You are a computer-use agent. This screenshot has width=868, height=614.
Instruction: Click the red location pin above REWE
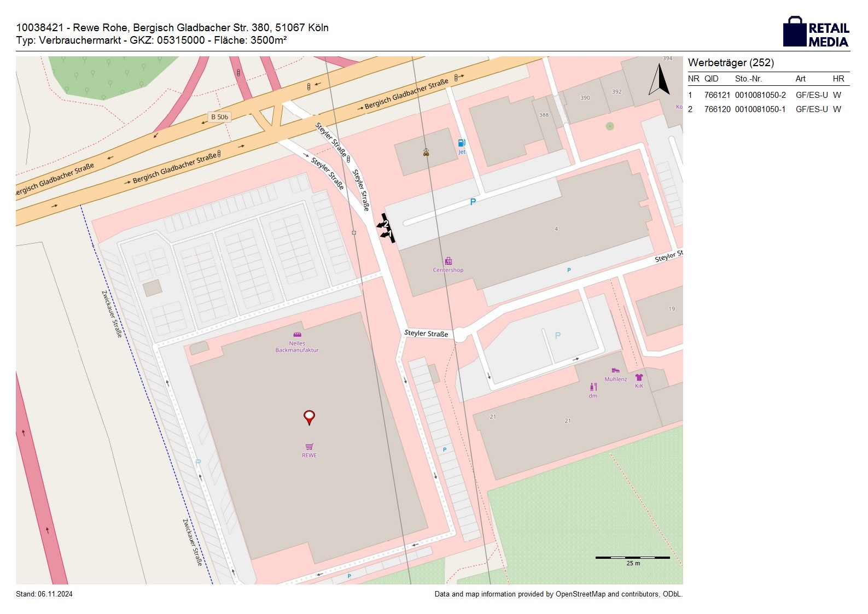tap(309, 417)
